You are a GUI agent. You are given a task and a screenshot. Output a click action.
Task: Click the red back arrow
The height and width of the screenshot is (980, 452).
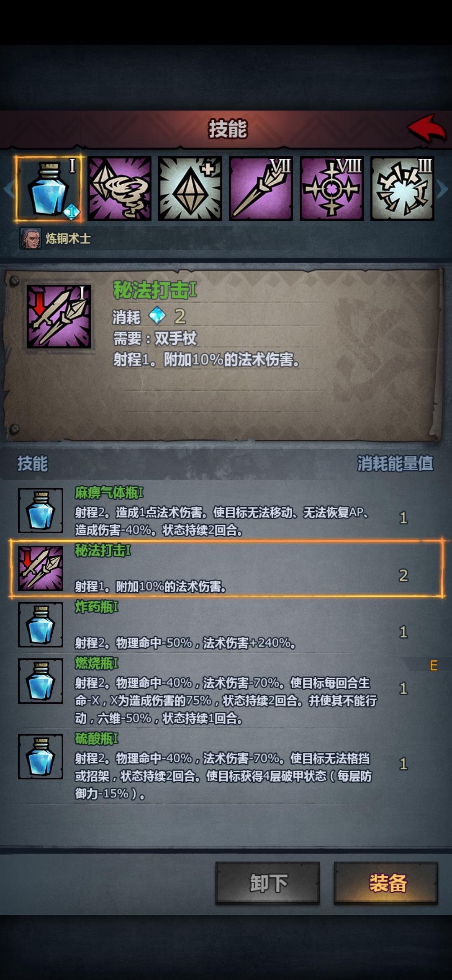(x=427, y=129)
